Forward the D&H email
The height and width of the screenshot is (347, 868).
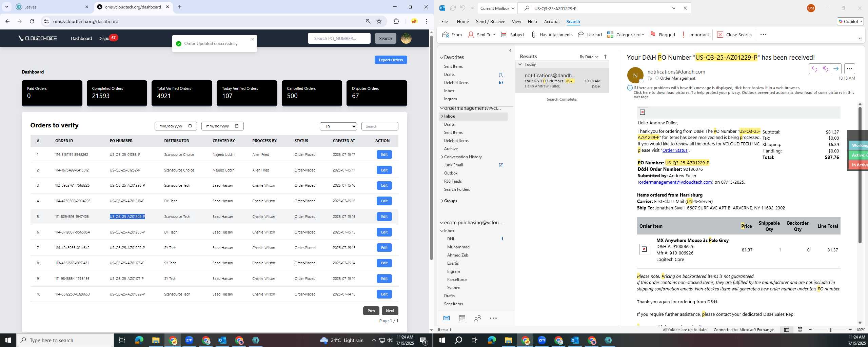point(836,69)
